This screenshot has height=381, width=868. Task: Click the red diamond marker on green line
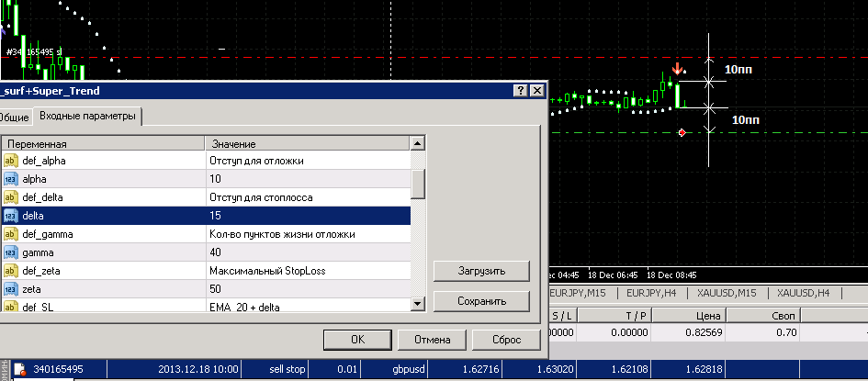(682, 133)
